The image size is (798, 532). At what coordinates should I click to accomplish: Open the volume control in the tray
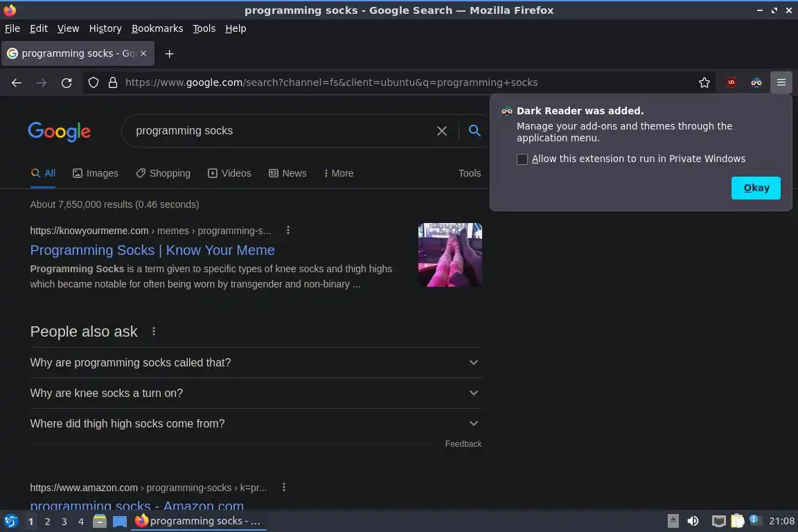coord(693,522)
